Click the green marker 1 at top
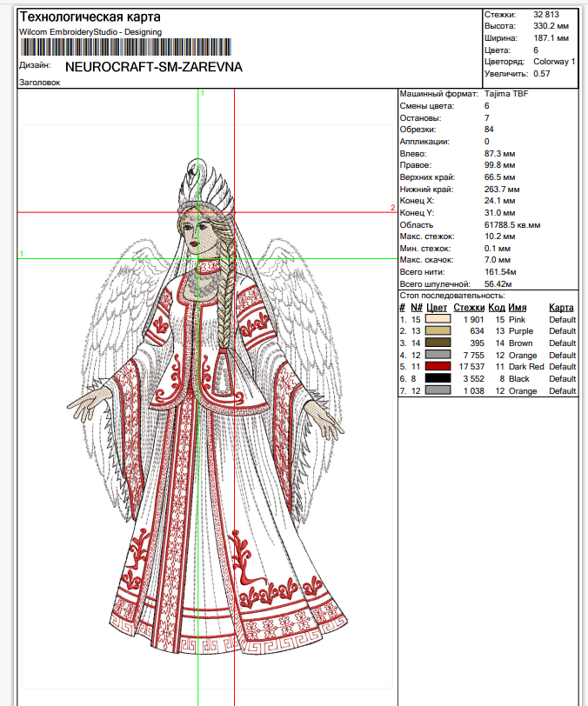Screen dimensions: 588x706 coord(202,93)
